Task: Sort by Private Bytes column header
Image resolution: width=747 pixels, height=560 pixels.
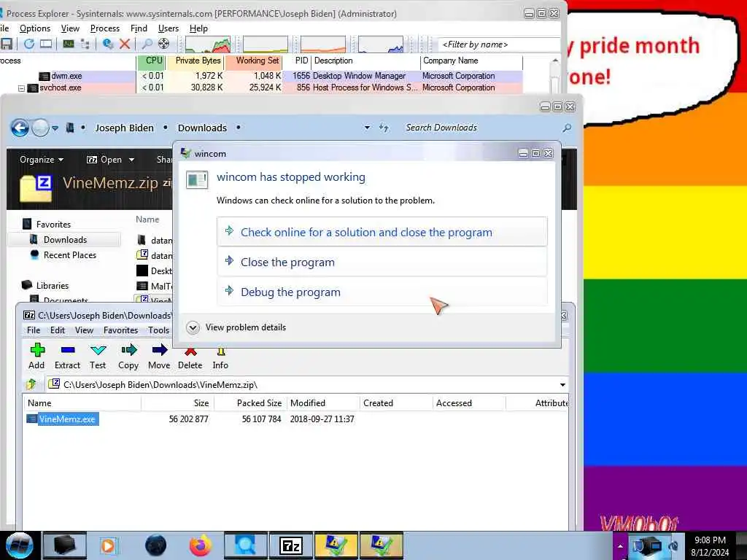Action: (196, 61)
